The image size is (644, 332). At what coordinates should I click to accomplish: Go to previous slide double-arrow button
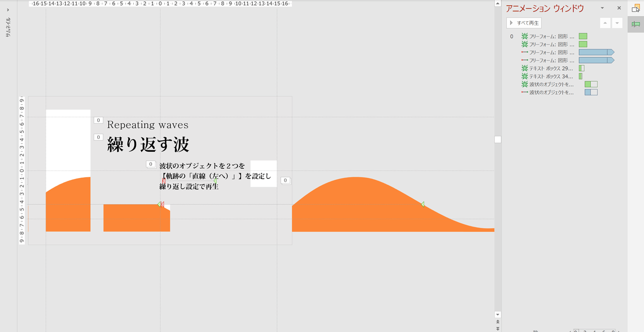497,322
